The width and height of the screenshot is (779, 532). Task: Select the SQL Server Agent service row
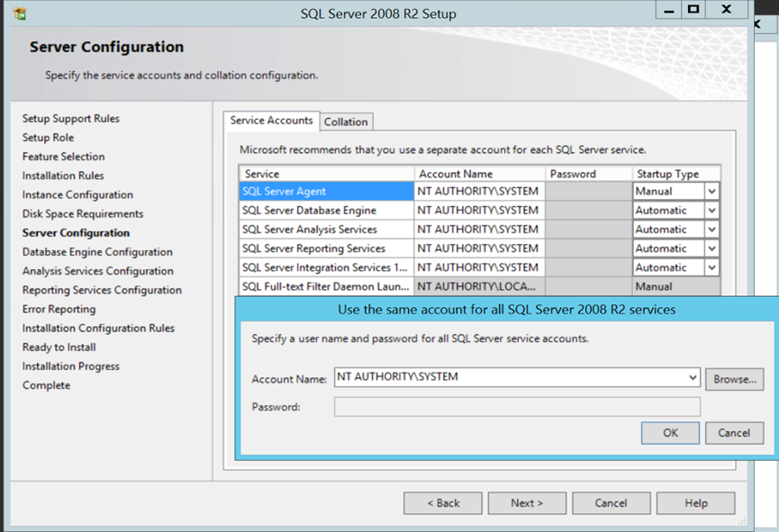click(x=326, y=191)
